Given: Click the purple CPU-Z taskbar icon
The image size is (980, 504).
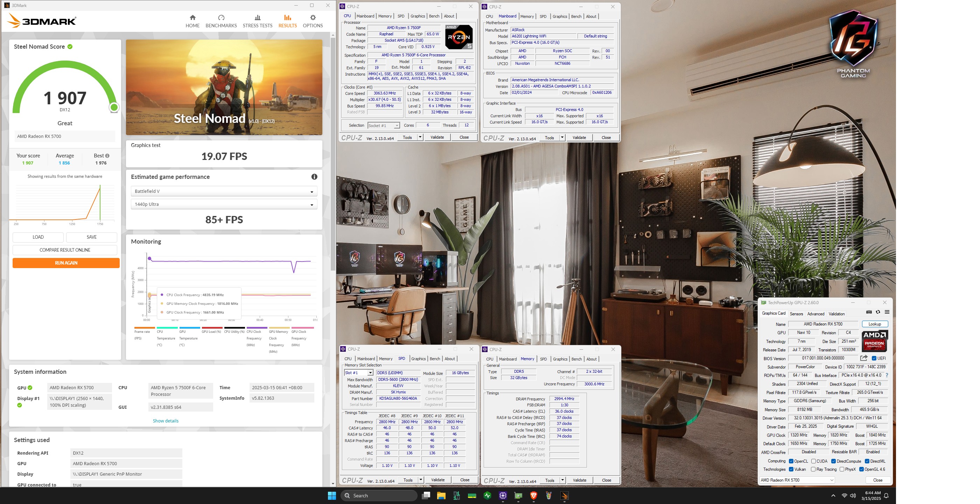Looking at the screenshot, I should click(503, 495).
